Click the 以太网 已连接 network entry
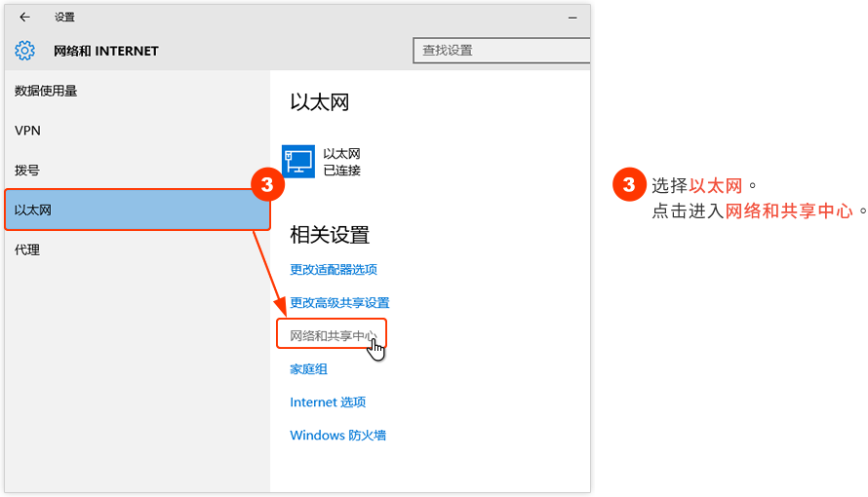The width and height of the screenshot is (868, 497). [322, 162]
